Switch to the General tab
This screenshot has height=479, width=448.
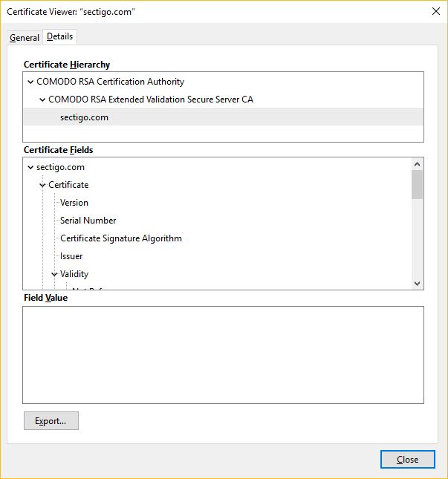(25, 38)
